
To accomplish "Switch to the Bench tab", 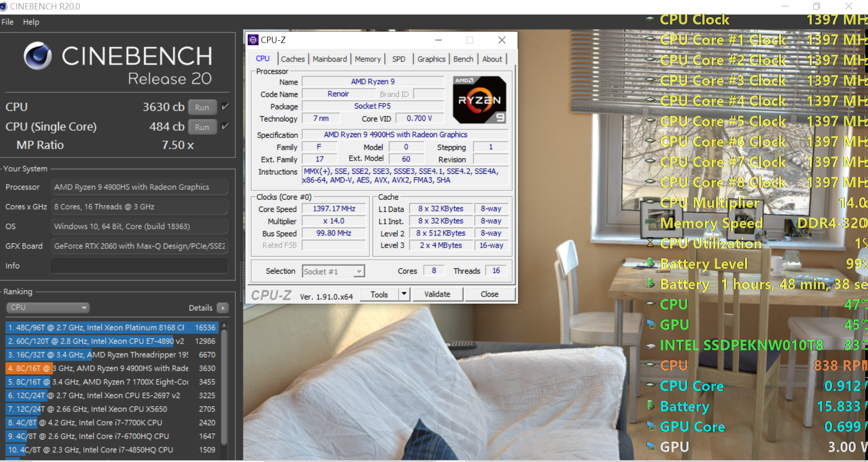I will click(x=463, y=59).
